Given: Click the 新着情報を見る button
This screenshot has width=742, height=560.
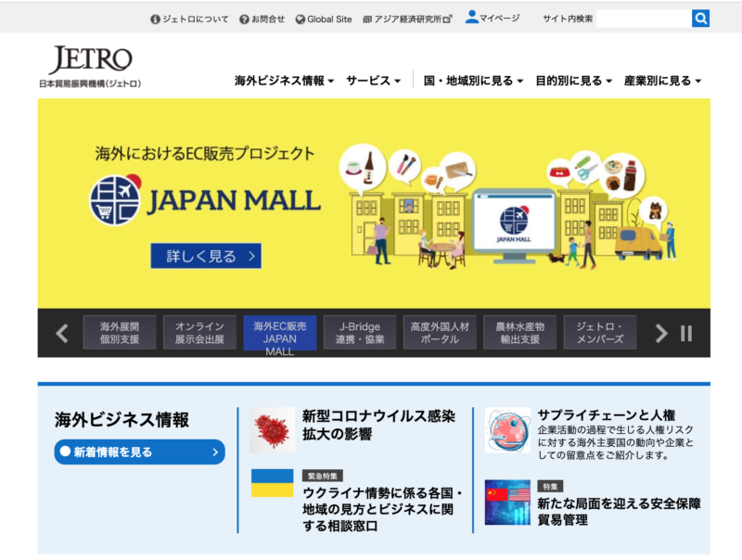Looking at the screenshot, I should 140,452.
